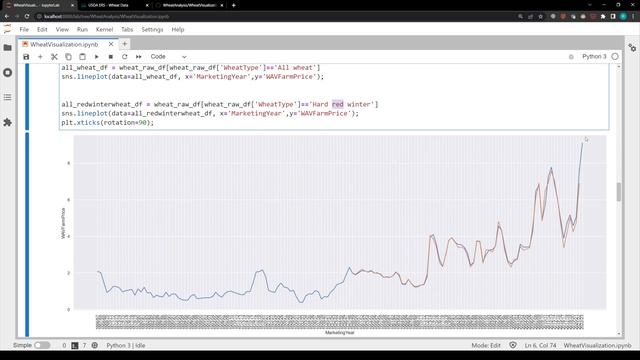Open the Extension Manager puzzle icon

click(x=7, y=122)
